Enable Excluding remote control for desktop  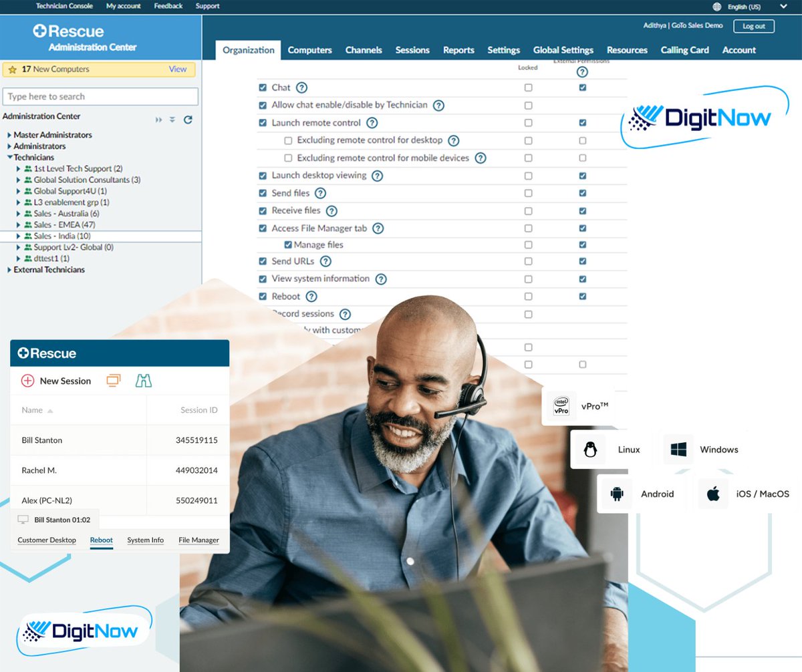(x=288, y=141)
